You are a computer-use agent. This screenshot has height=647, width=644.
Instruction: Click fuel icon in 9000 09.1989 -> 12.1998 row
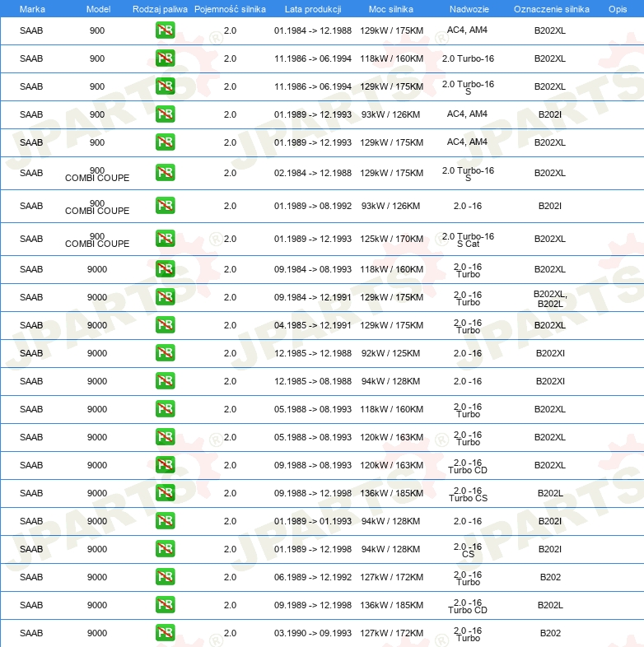coord(166,605)
